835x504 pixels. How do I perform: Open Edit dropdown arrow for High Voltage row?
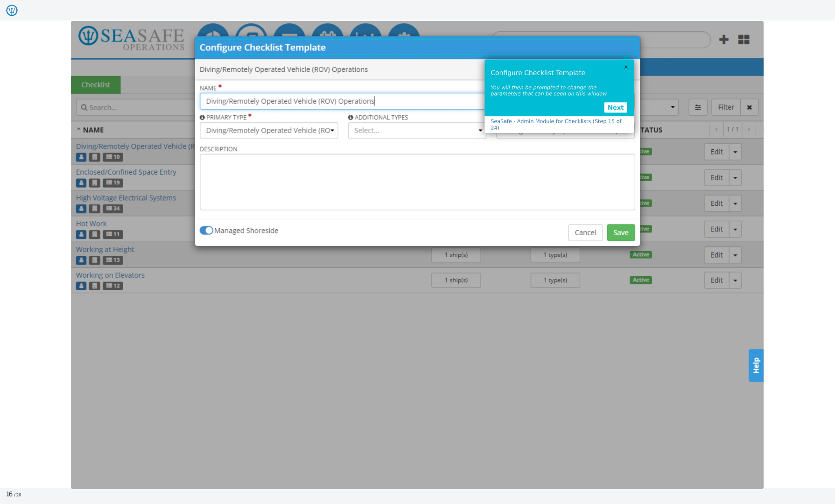(x=735, y=203)
